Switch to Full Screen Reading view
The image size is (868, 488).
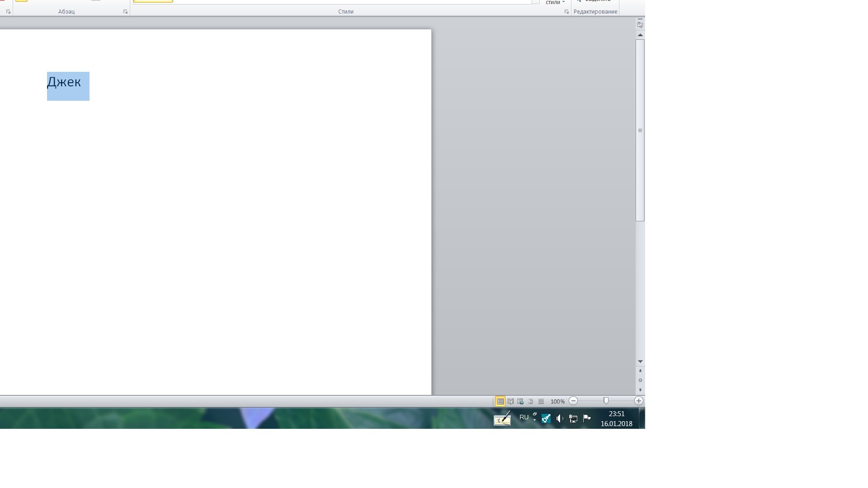pos(510,401)
